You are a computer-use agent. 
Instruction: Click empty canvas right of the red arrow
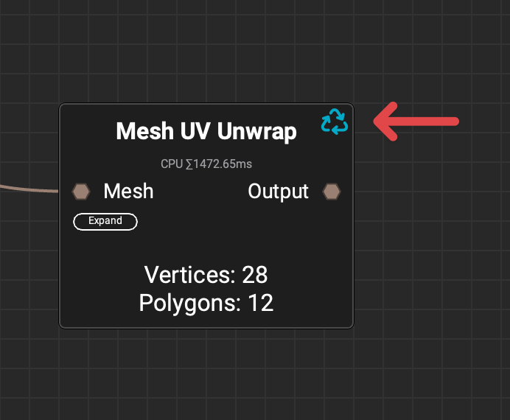486,122
